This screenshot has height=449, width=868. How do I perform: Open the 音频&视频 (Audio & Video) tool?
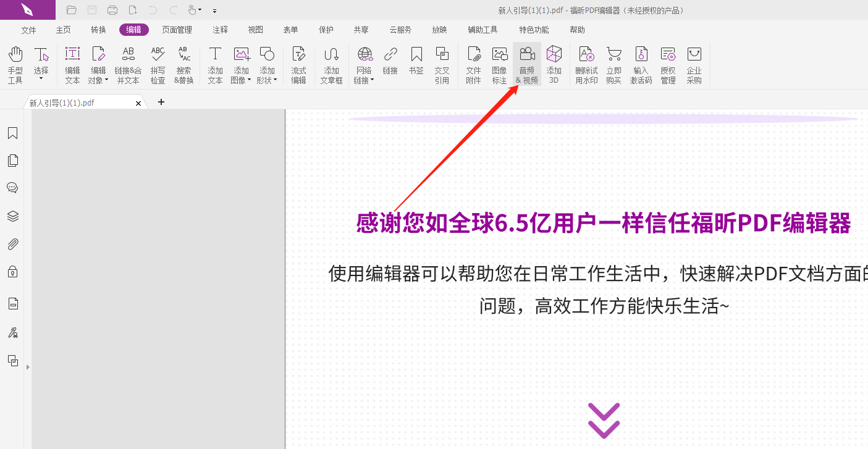[x=526, y=65]
